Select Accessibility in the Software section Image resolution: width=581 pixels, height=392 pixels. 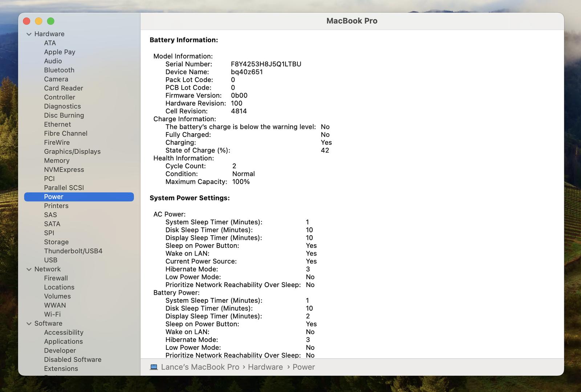pyautogui.click(x=64, y=332)
